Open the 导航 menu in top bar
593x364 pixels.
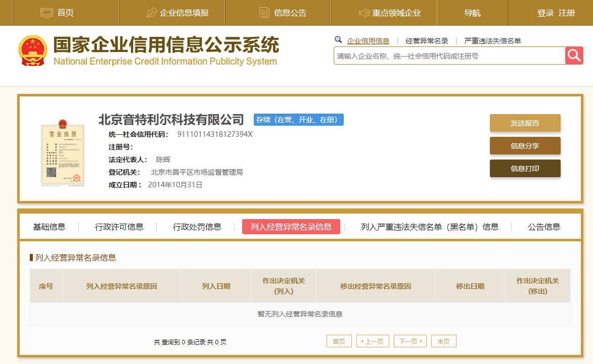click(x=472, y=13)
